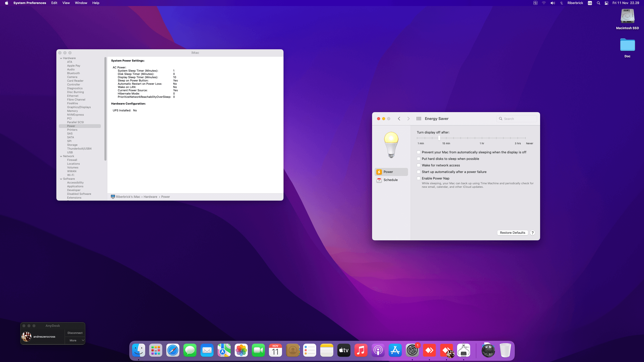The width and height of the screenshot is (644, 362).
Task: Click the display off slider handle
Action: (x=439, y=138)
